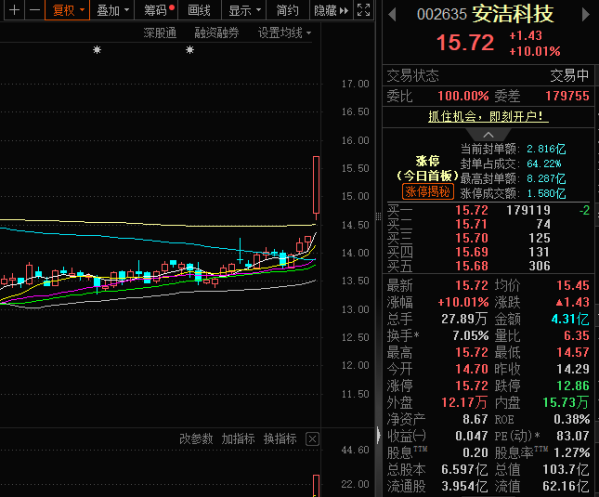Open the 复权 dropdown
The image size is (599, 497).
[68, 10]
